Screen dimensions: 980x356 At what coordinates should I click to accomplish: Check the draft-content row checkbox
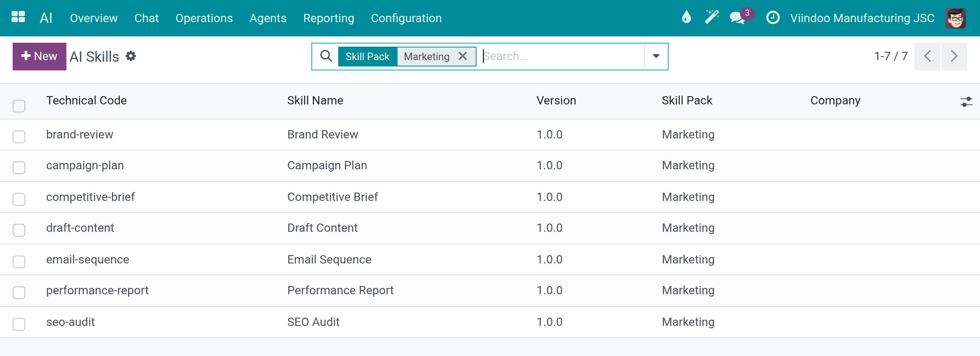[19, 230]
